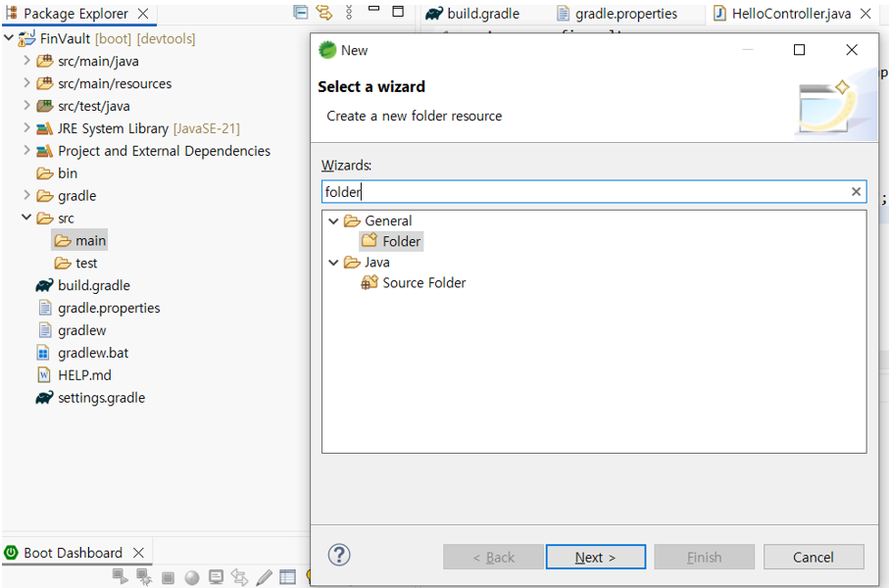Image resolution: width=889 pixels, height=588 pixels.
Task: Click the Boot Dashboard open browser globe icon
Action: click(192, 578)
